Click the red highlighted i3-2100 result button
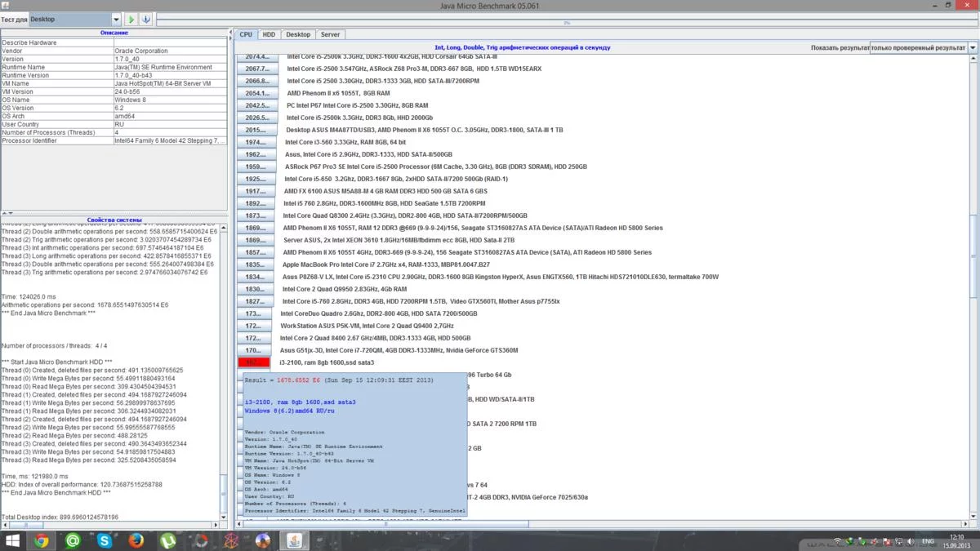This screenshot has height=551, width=980. click(253, 362)
